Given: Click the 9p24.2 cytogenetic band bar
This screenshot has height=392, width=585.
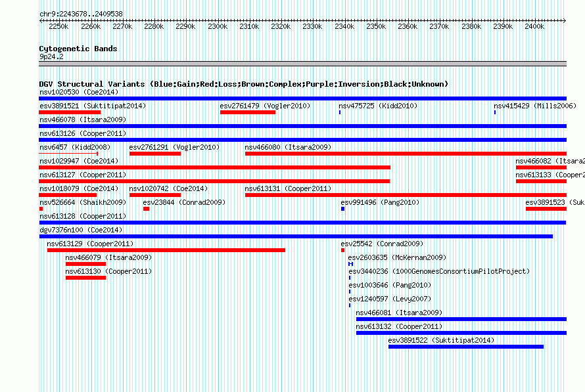Looking at the screenshot, I should point(302,64).
